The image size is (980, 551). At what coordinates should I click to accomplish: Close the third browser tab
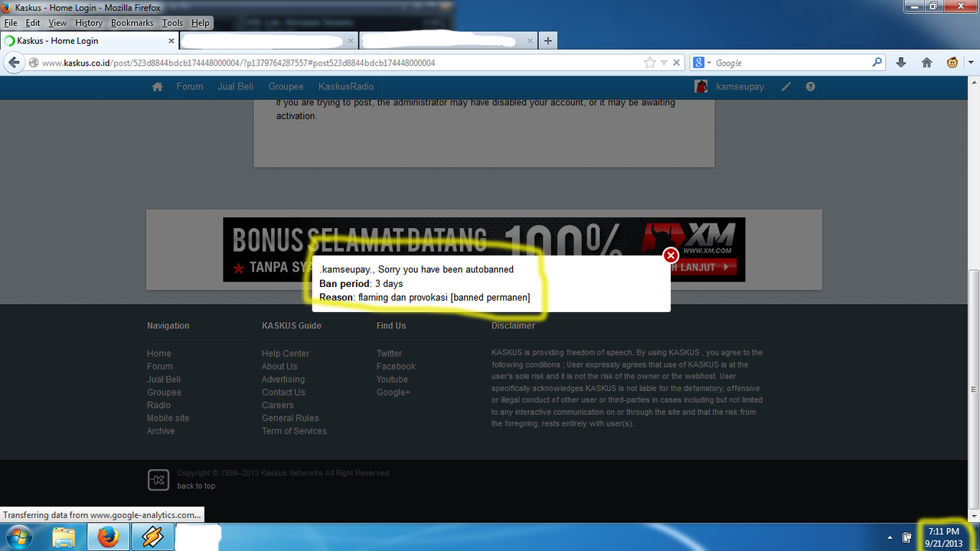pos(530,41)
